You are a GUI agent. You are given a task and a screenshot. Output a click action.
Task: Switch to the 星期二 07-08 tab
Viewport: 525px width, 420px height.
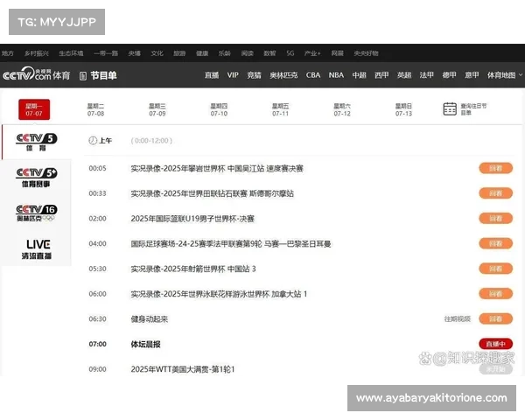pyautogui.click(x=95, y=110)
